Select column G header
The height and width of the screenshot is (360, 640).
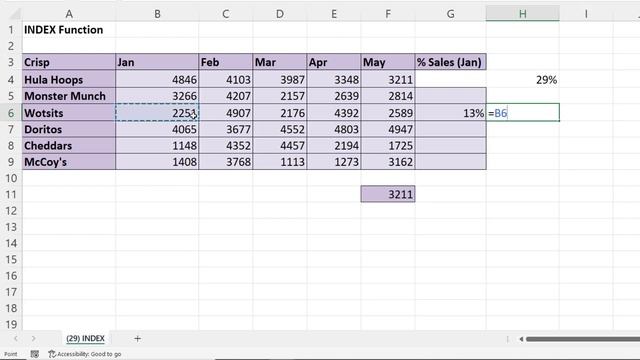[x=451, y=14]
